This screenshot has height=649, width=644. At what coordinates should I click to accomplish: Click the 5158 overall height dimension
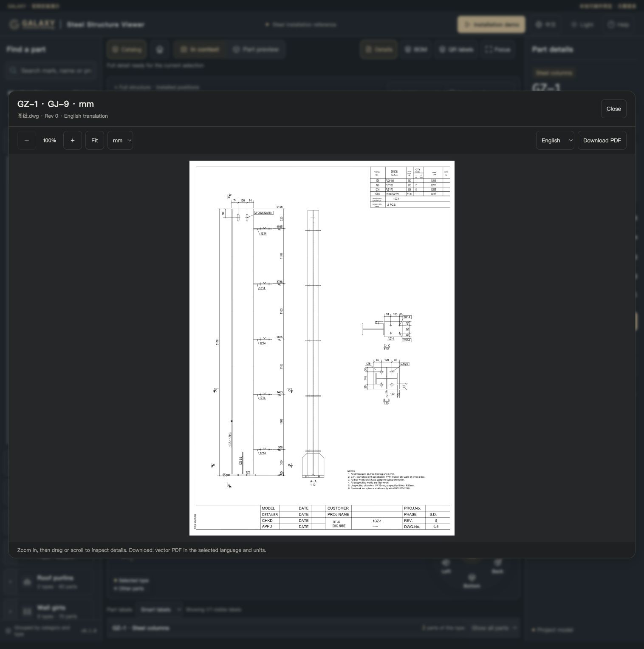[x=217, y=342]
